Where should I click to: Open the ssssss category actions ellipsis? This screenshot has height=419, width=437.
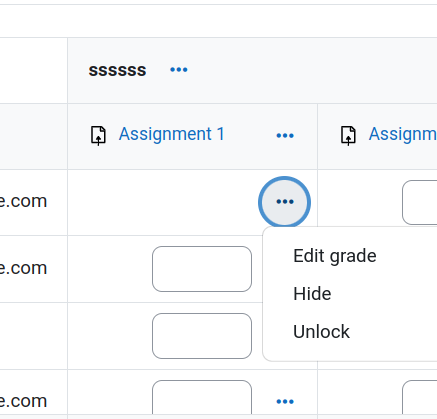[179, 70]
